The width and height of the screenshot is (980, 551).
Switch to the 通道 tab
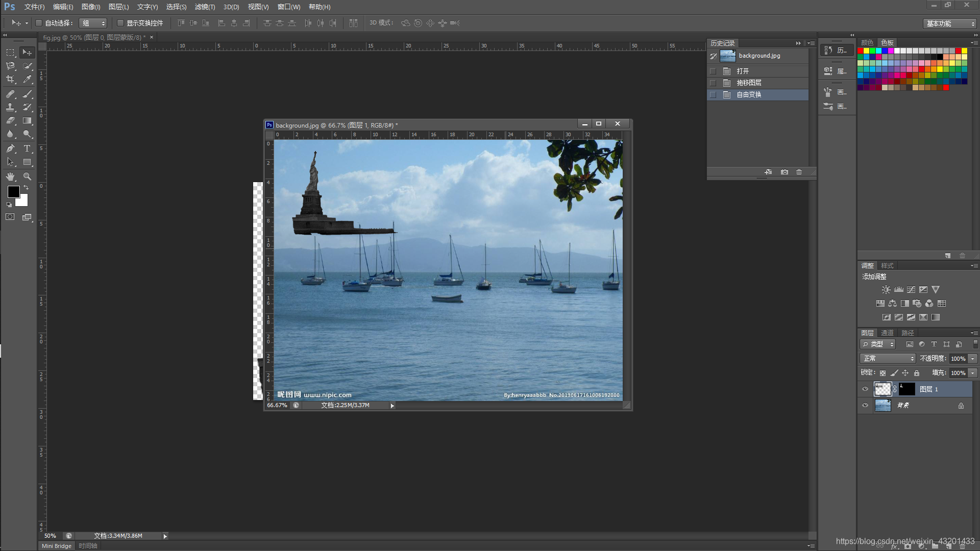(x=887, y=333)
